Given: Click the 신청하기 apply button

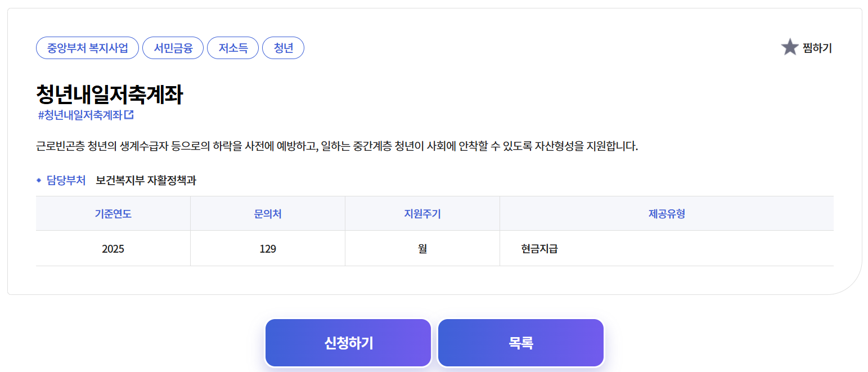Looking at the screenshot, I should pos(348,342).
